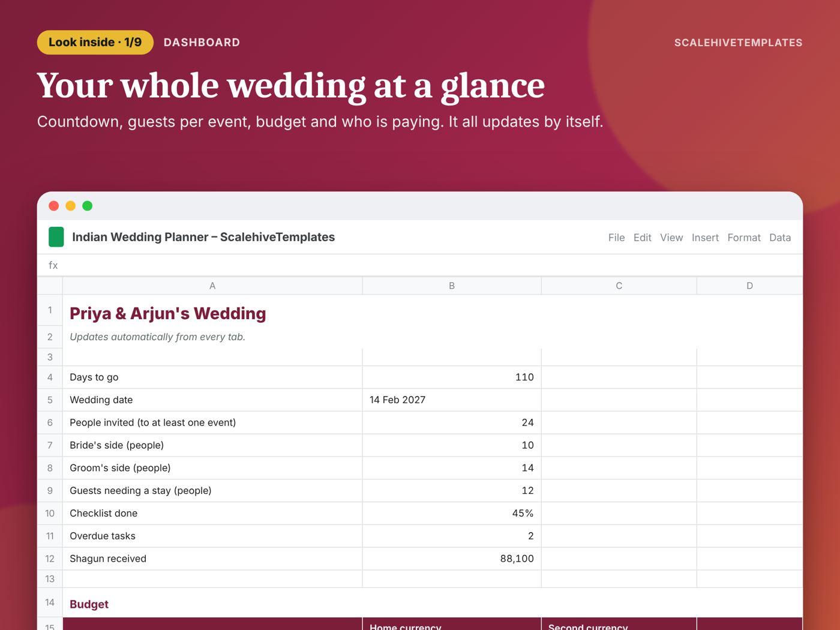
Task: Select column A header
Action: pyautogui.click(x=212, y=286)
